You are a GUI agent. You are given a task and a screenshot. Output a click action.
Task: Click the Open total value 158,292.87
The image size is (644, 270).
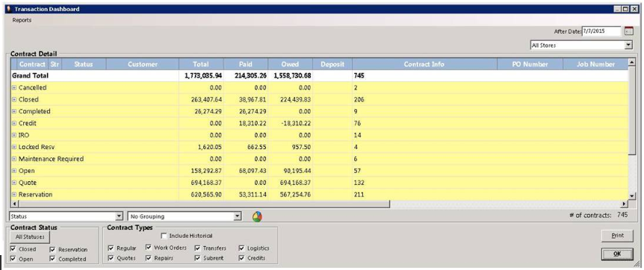click(207, 171)
